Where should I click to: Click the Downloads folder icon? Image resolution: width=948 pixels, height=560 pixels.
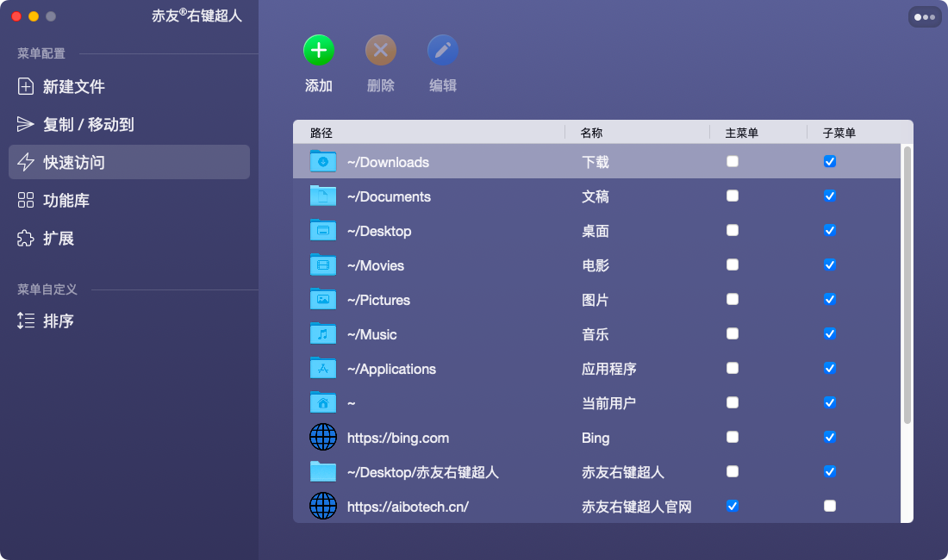coord(323,161)
